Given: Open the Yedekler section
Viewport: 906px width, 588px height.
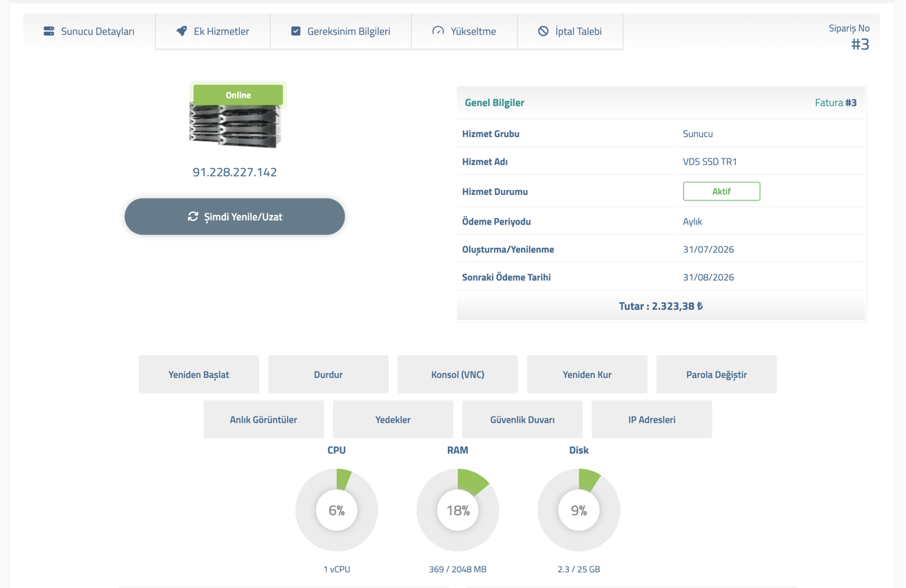Looking at the screenshot, I should click(x=393, y=419).
